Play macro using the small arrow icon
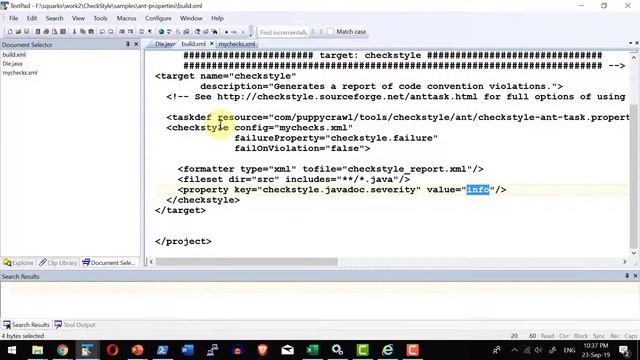The height and width of the screenshot is (360, 640). click(x=243, y=32)
